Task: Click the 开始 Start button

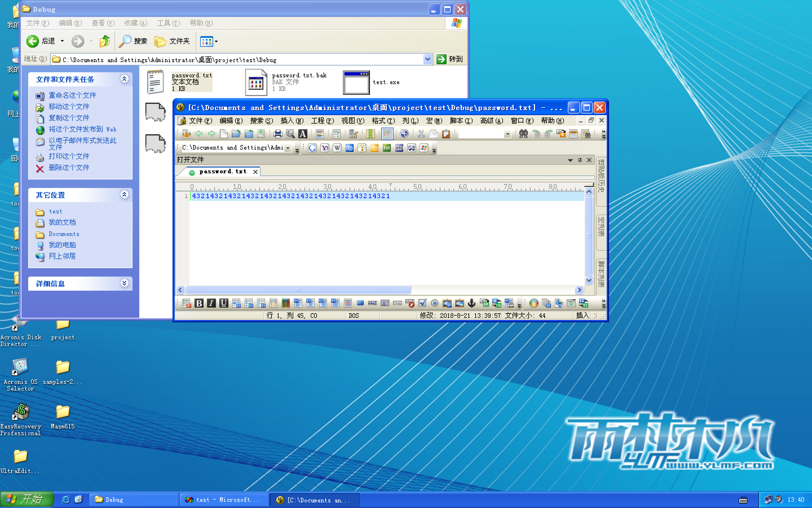Action: [x=27, y=499]
